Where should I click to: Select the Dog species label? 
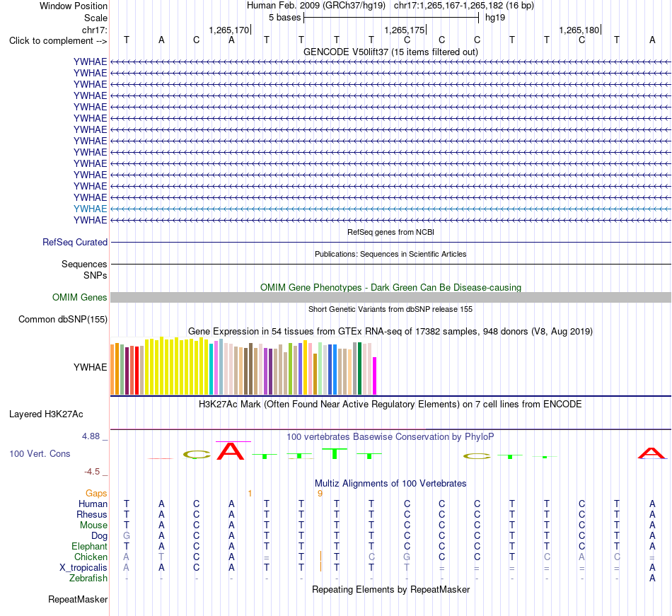coord(99,536)
